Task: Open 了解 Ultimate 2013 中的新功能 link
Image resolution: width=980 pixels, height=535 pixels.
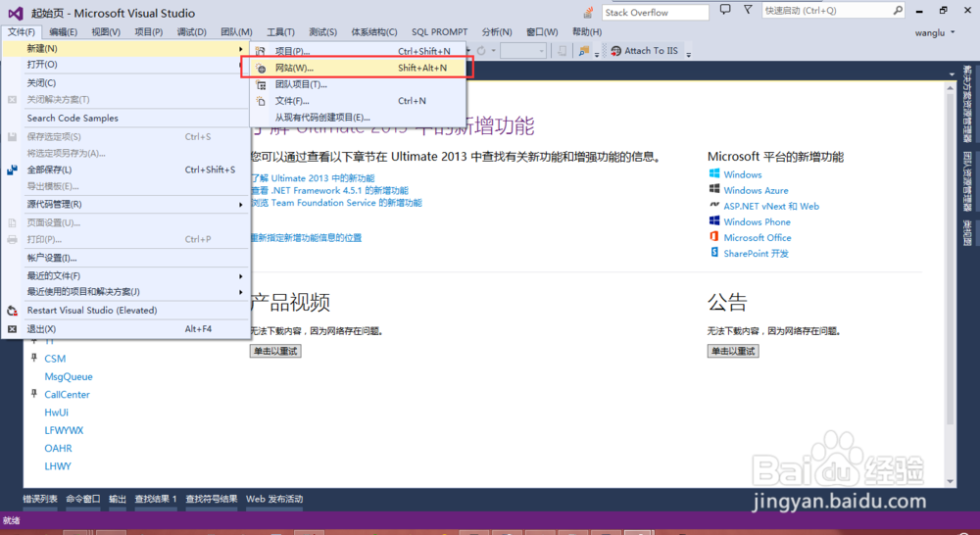Action: [x=313, y=178]
